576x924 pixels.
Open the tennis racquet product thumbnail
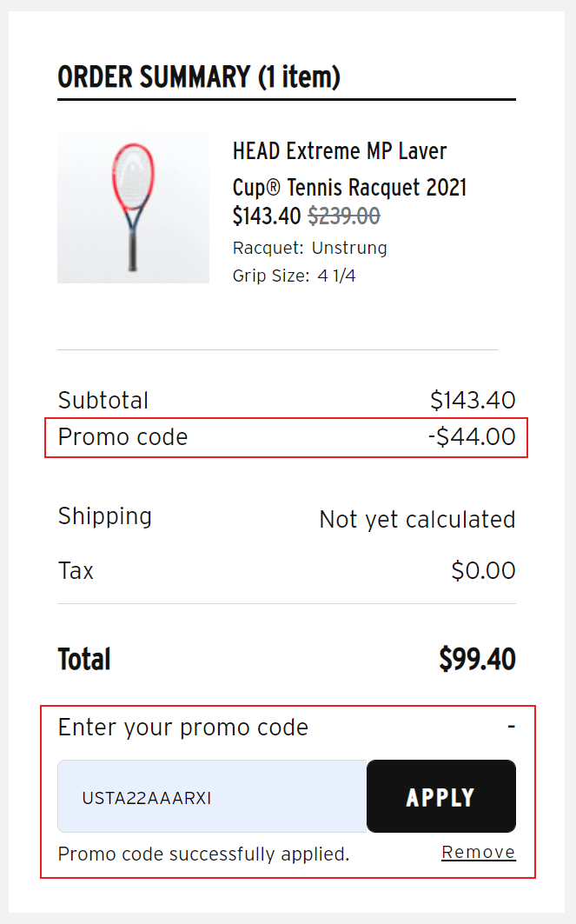coord(133,207)
